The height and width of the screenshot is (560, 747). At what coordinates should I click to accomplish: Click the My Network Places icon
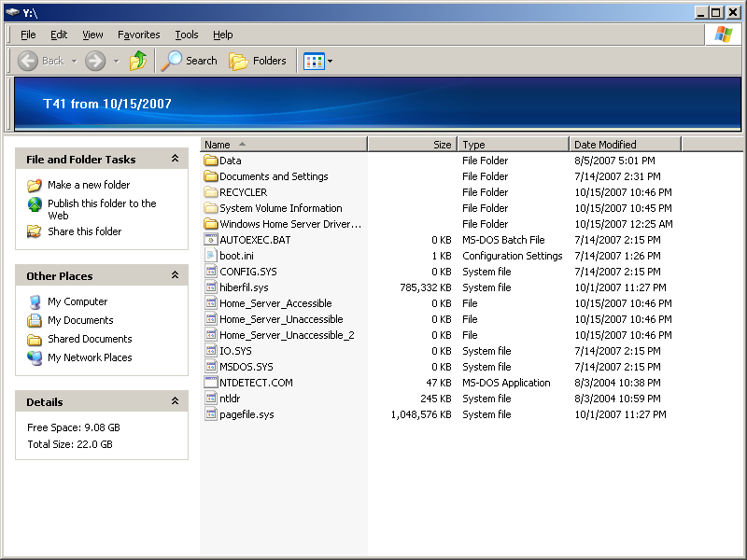[x=35, y=357]
